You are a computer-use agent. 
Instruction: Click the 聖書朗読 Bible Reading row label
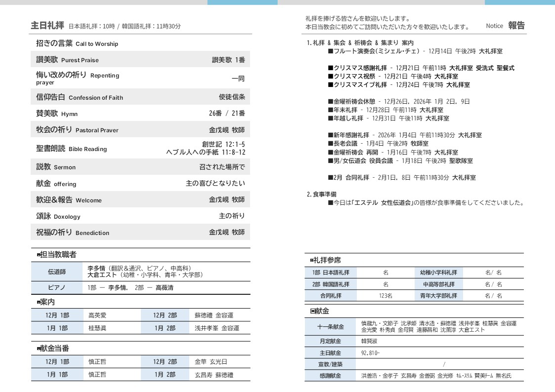71,149
